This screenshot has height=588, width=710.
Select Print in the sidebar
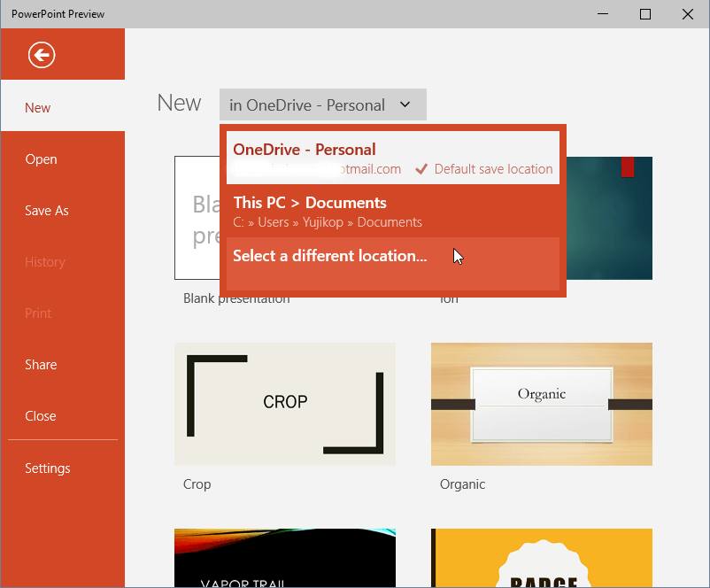(x=63, y=313)
